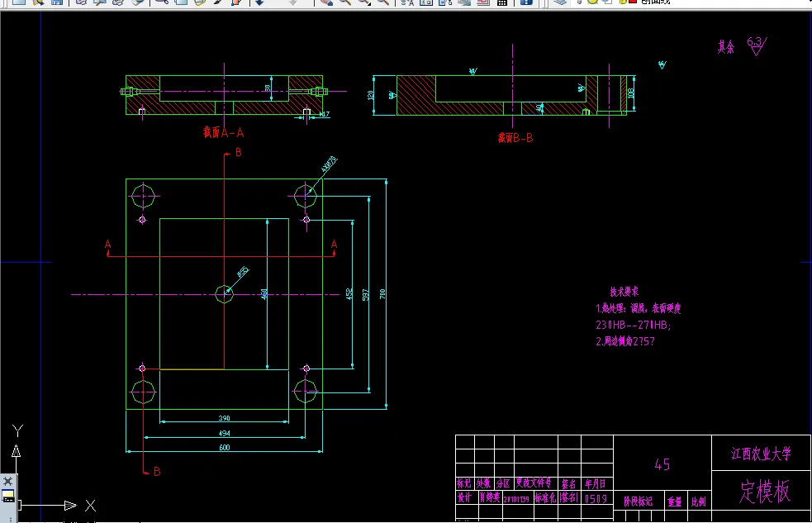This screenshot has width=812, height=523.
Task: Select the 460 pocket height dimension
Action: pos(264,293)
